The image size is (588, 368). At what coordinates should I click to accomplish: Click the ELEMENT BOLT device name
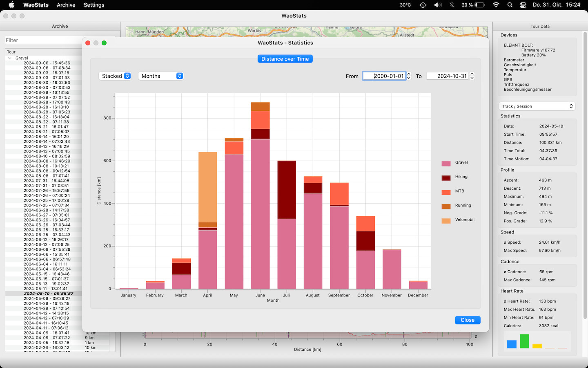pyautogui.click(x=518, y=45)
